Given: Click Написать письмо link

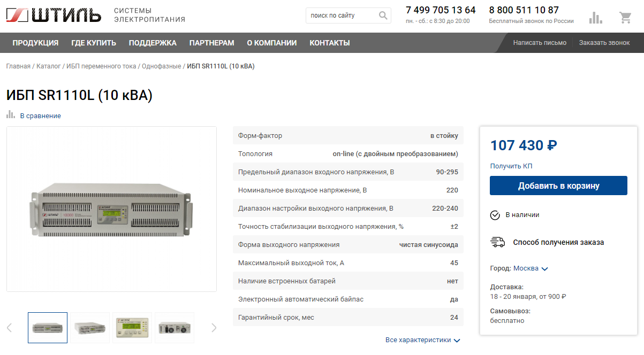Looking at the screenshot, I should (540, 43).
